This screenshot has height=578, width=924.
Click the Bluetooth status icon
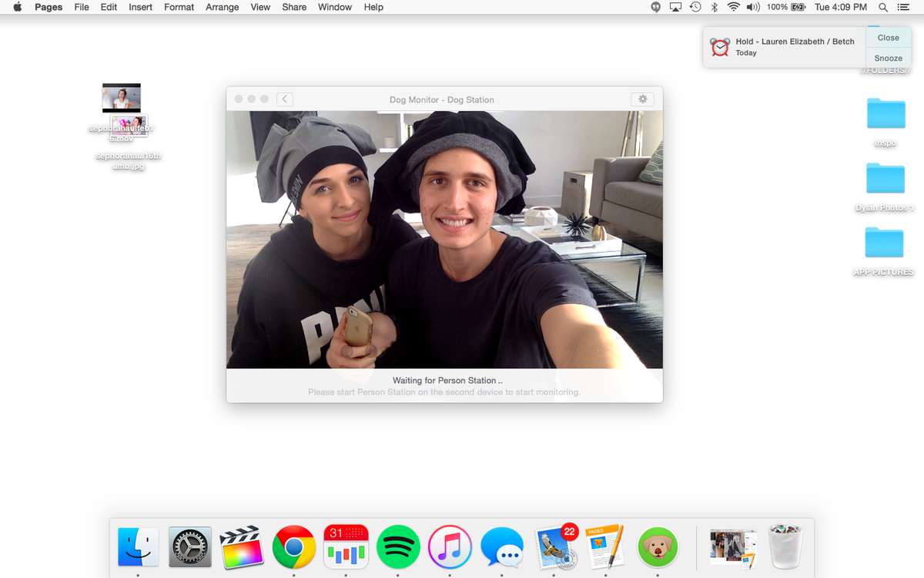click(x=714, y=7)
